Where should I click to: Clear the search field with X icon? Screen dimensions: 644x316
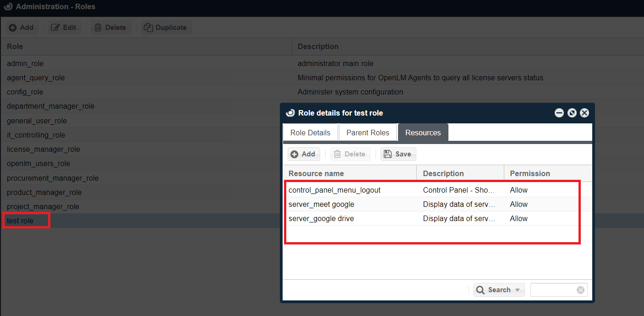coord(580,290)
